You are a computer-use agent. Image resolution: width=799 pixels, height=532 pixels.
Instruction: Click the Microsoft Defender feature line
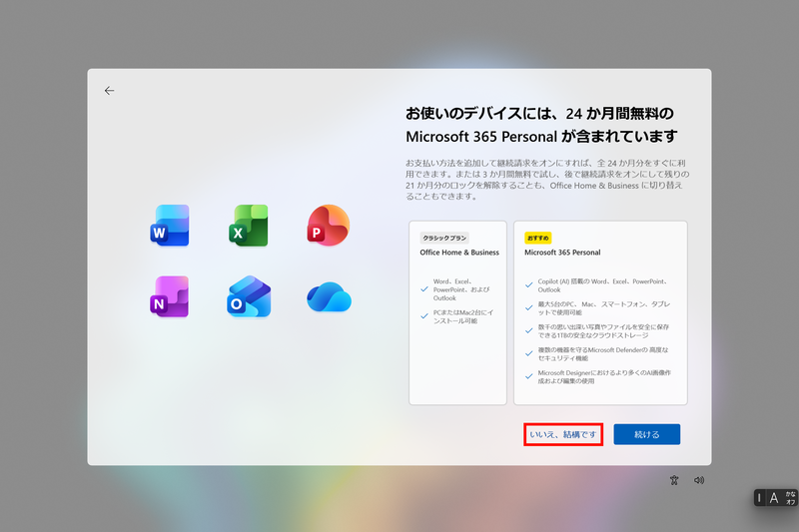603,353
